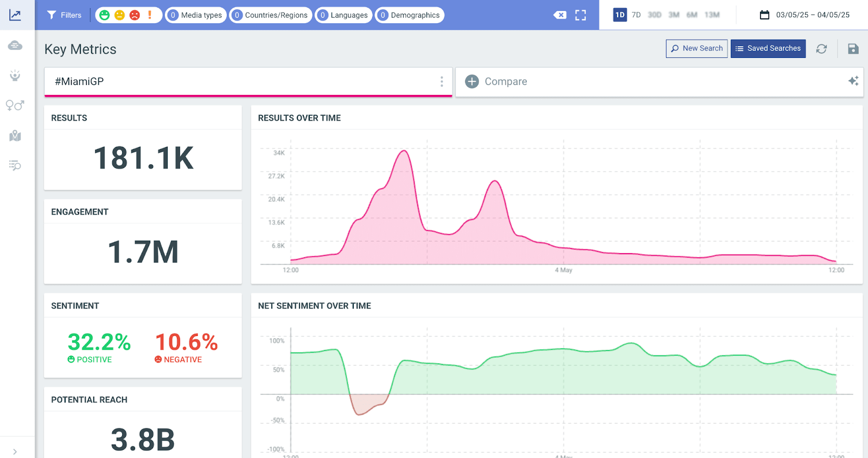Select the 7D time range tab
The image size is (868, 458).
click(636, 15)
